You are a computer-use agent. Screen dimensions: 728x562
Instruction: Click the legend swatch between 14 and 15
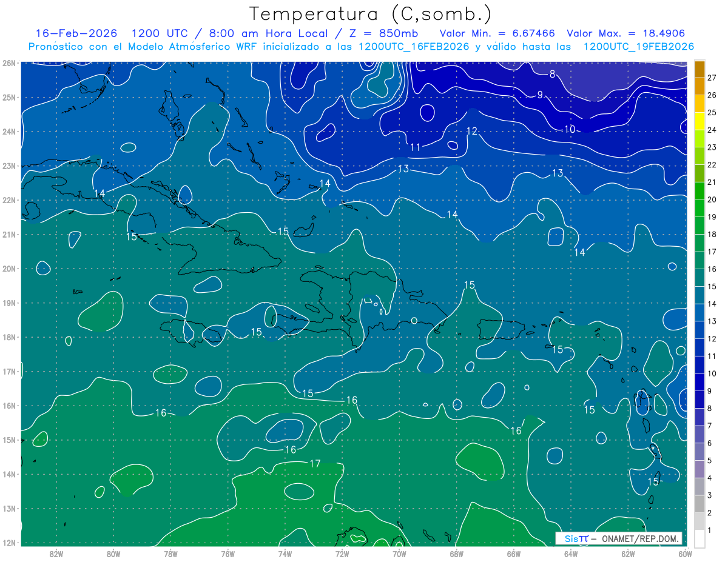pos(700,295)
